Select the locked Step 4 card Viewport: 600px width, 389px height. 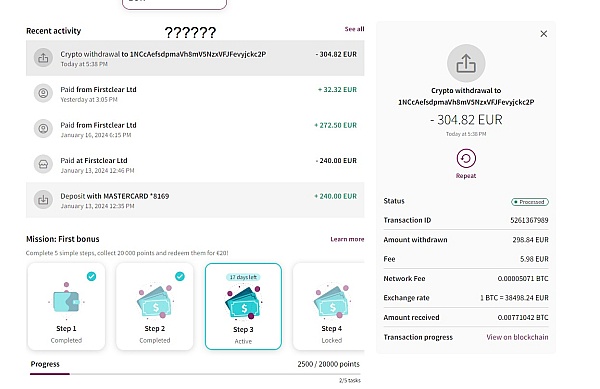(x=329, y=306)
